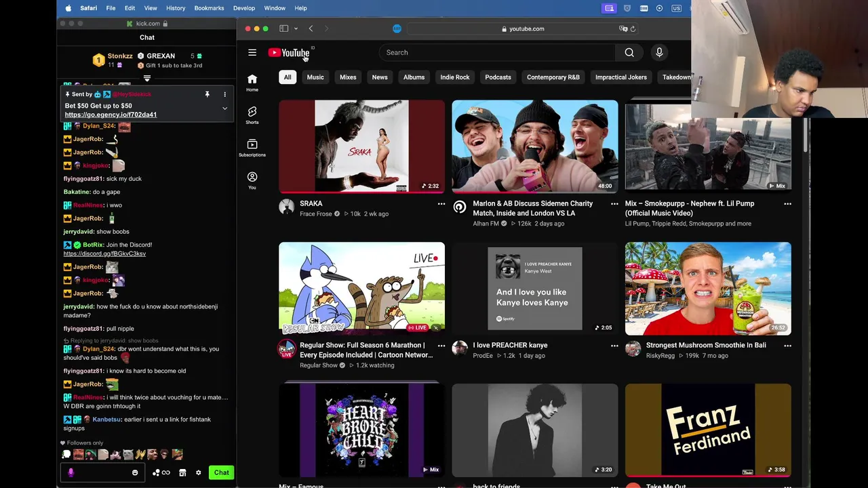Open more options for Marlon & AB video
The width and height of the screenshot is (868, 488).
[x=614, y=203]
